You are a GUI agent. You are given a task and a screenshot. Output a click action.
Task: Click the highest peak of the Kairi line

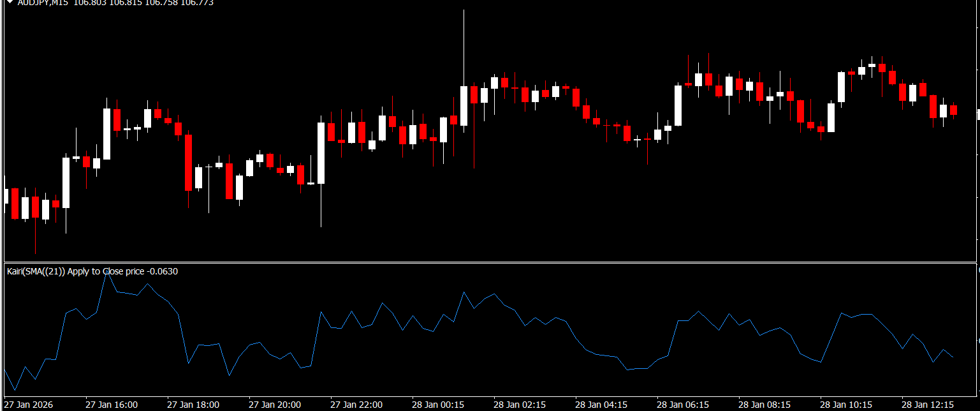click(107, 272)
